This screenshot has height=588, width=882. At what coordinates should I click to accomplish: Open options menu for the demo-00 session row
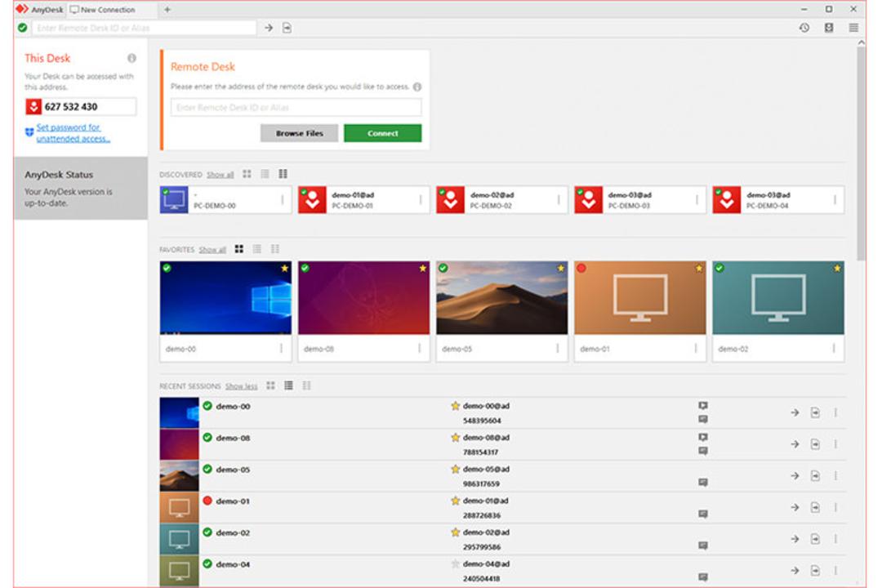[x=836, y=412]
